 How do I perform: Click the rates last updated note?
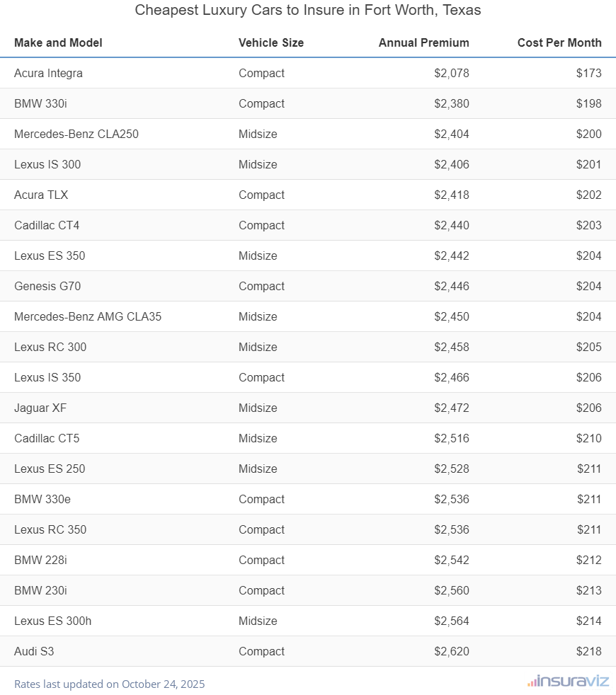pos(109,684)
